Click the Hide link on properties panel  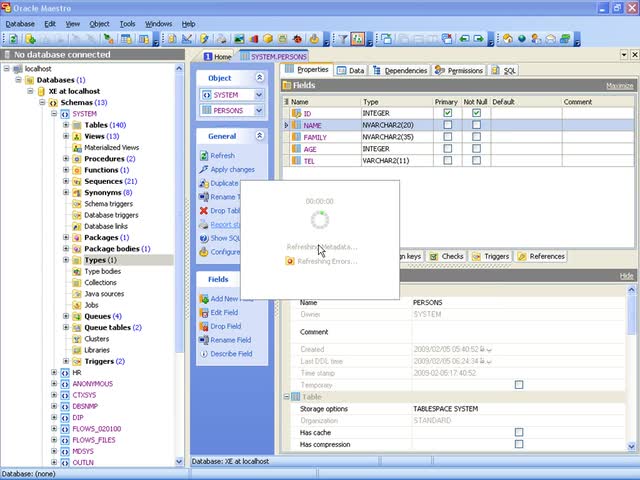[x=627, y=276]
